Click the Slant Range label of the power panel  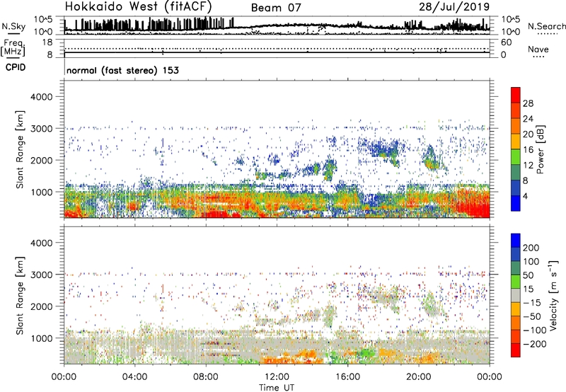point(20,149)
